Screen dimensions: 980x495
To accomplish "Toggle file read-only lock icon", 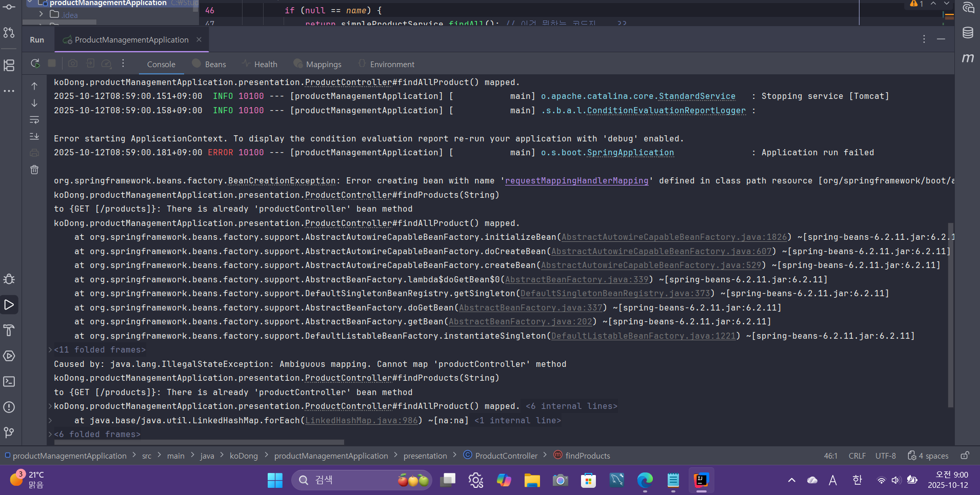I will pos(965,456).
